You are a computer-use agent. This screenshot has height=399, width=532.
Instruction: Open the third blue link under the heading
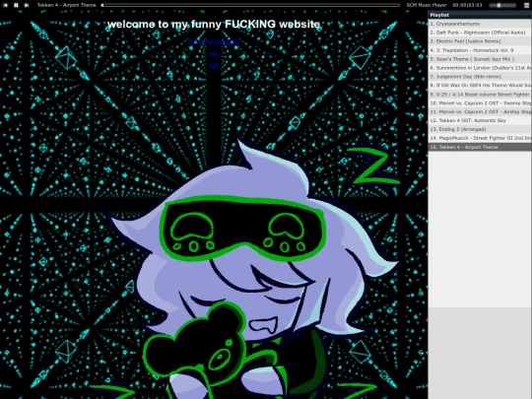(x=214, y=65)
